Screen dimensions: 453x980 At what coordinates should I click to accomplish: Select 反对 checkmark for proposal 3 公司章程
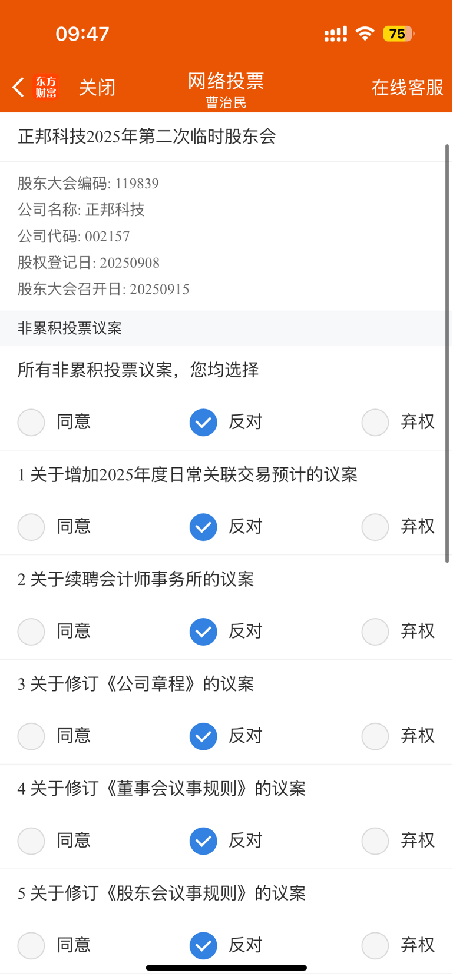point(203,736)
